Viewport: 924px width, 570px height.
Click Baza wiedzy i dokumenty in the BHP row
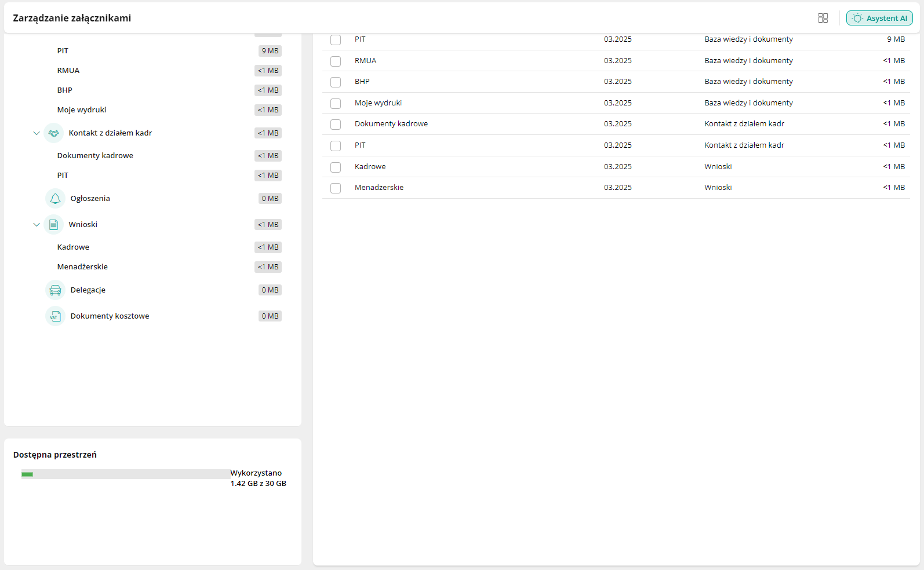coord(748,82)
